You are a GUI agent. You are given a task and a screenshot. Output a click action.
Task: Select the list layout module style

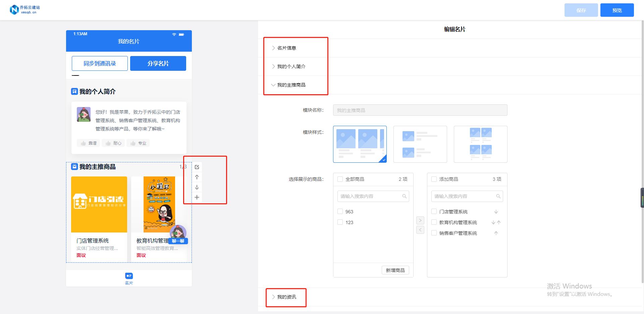tap(420, 144)
